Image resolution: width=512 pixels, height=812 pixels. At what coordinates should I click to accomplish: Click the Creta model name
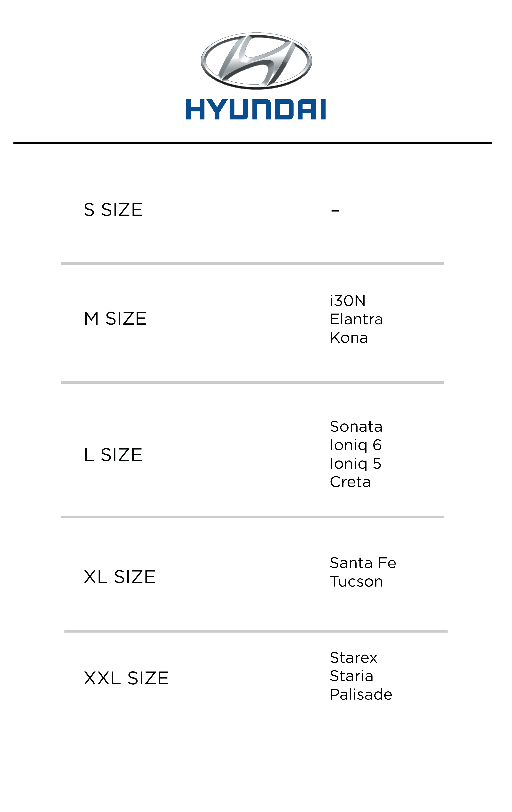pos(350,482)
